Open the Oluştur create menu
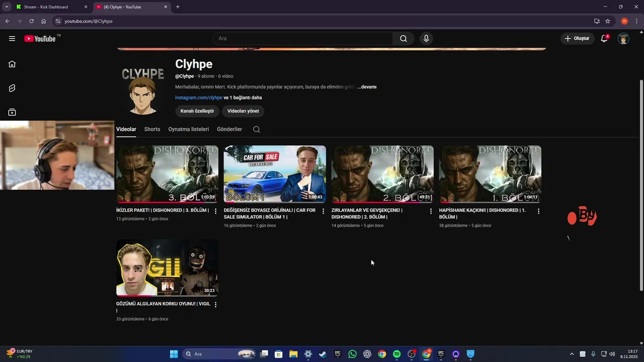644x362 pixels. pyautogui.click(x=577, y=39)
